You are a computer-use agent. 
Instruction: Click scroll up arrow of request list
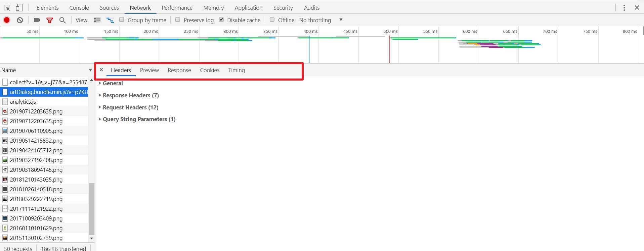[91, 80]
